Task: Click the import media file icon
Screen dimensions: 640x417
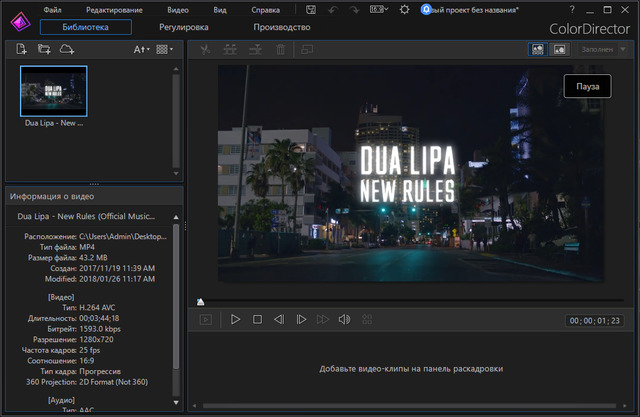Action: pyautogui.click(x=20, y=48)
